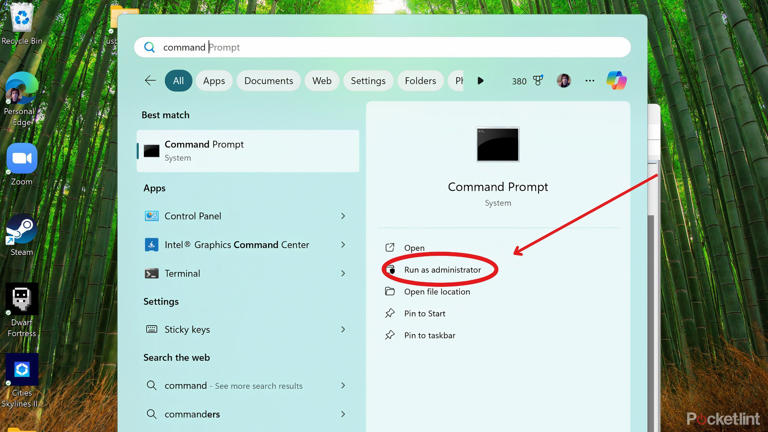
Task: Click the search text input field
Action: [x=383, y=48]
